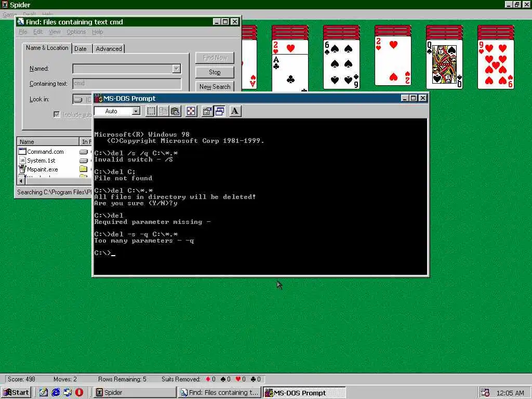Click the 'Rows Remaining: 5' status text

(x=122, y=379)
